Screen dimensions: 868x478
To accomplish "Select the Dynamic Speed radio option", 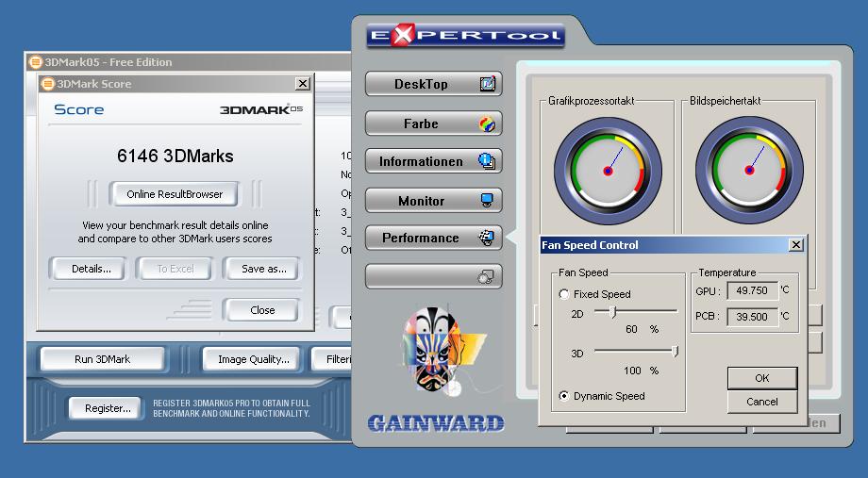I will (x=564, y=396).
